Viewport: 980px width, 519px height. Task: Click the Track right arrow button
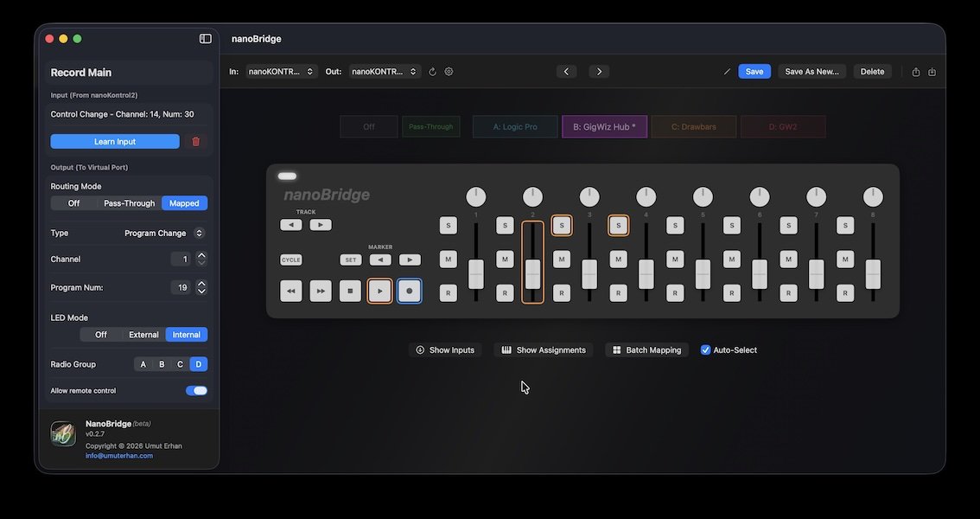(321, 225)
